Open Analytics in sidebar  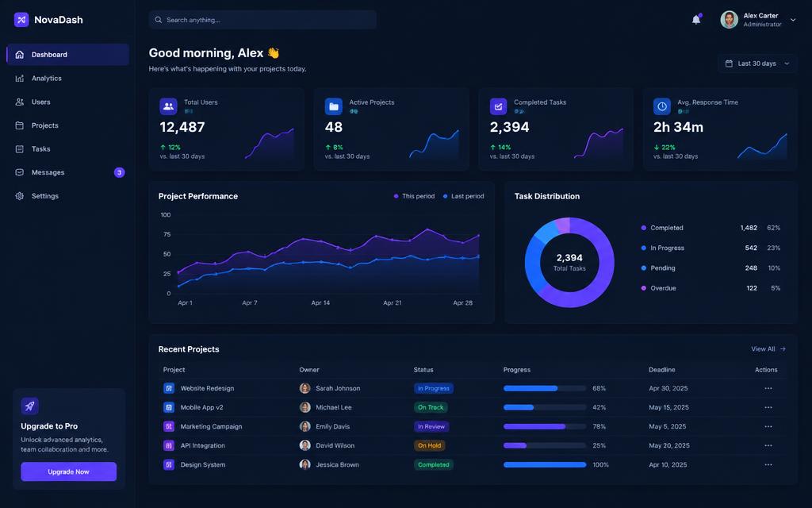68,79
